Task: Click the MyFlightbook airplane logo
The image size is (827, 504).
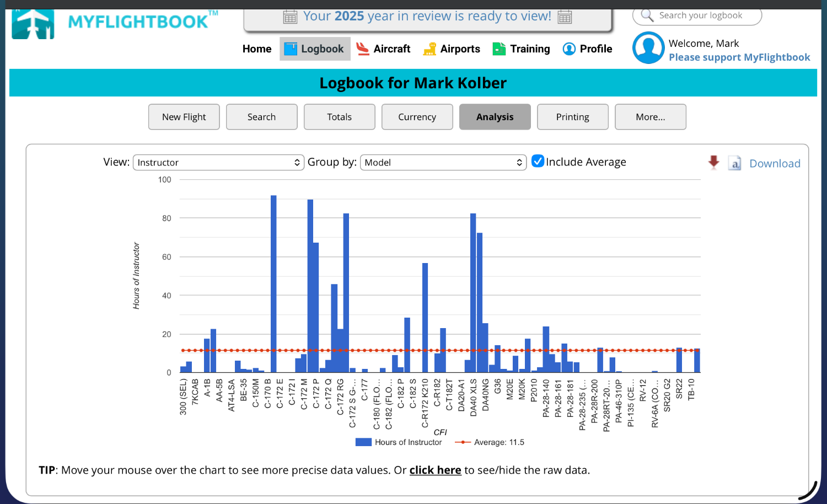Action: (33, 24)
